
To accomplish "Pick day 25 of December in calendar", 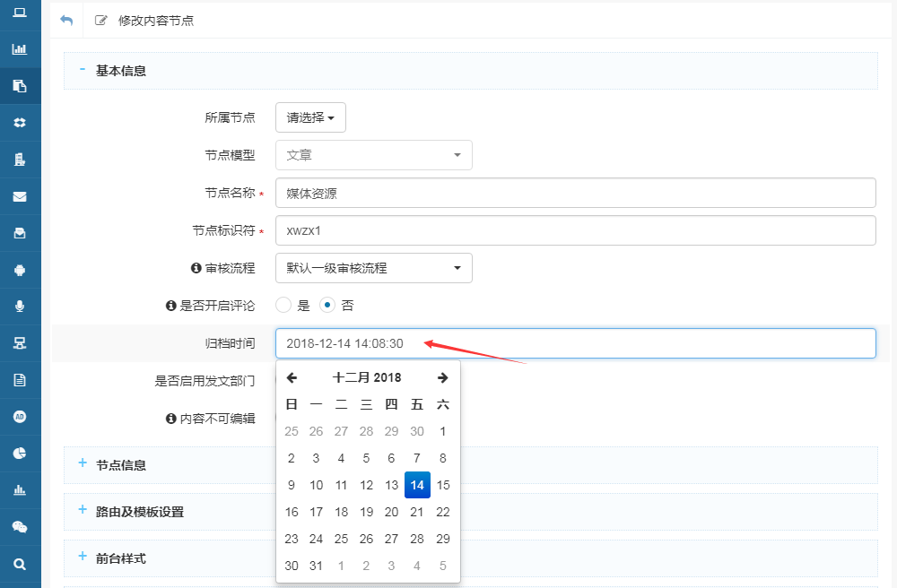I will click(341, 539).
